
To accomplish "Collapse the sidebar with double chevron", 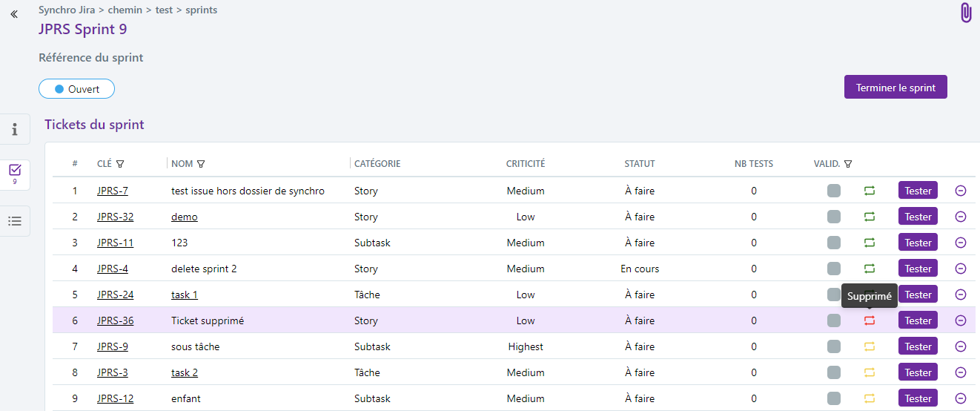I will [14, 14].
